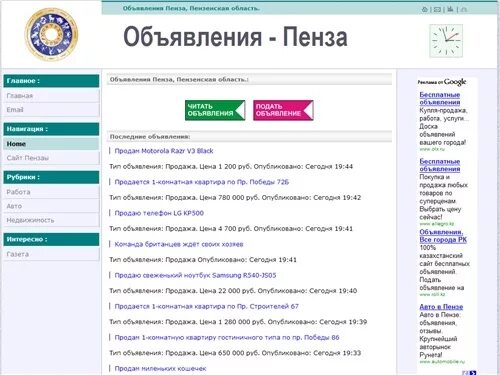500x375 pixels.
Task: Open Газета under Интересно
Action: tap(51, 254)
